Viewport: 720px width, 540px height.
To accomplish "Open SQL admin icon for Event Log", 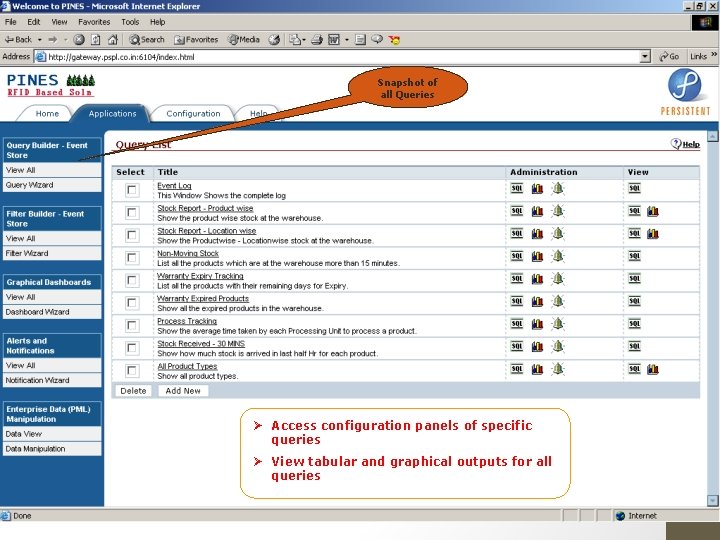I will pyautogui.click(x=517, y=188).
